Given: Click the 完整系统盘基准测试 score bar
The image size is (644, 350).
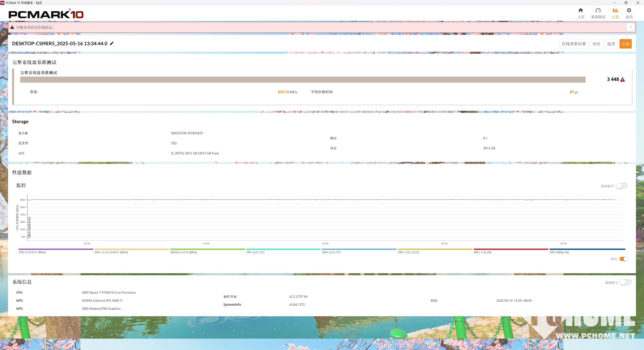Looking at the screenshot, I should 303,79.
